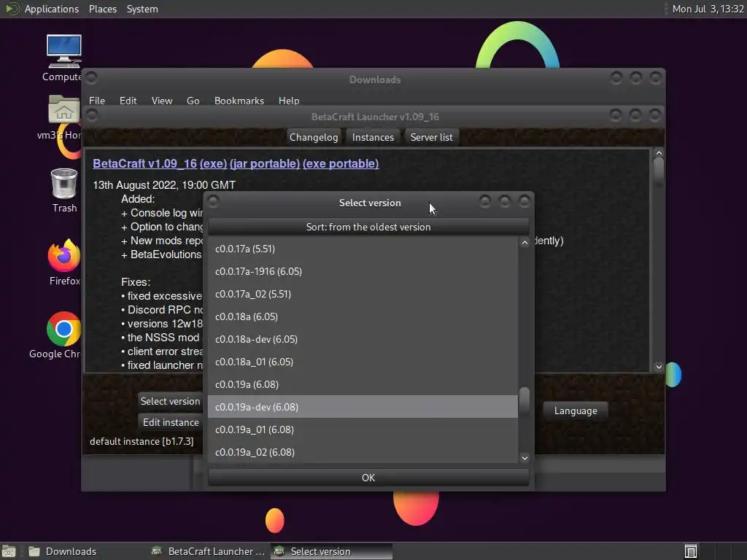Select version c0.0.19a_01 (6.08)
747x560 pixels.
click(363, 429)
